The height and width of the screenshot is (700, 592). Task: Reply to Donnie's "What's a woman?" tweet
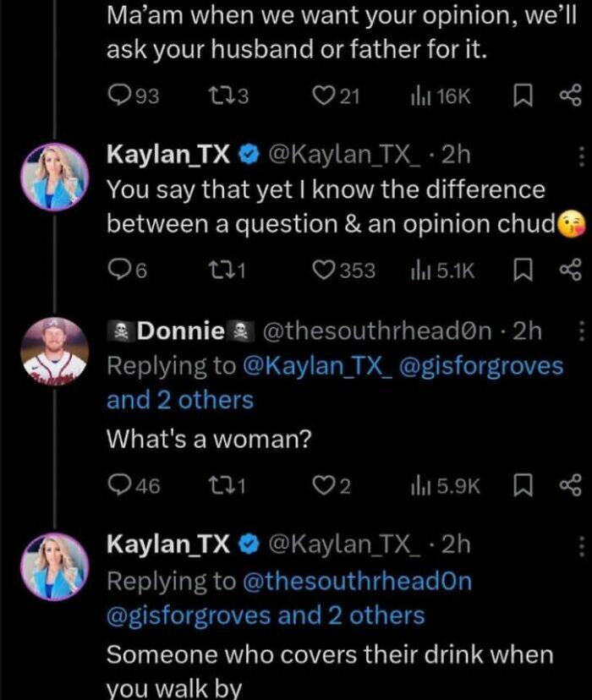[118, 484]
